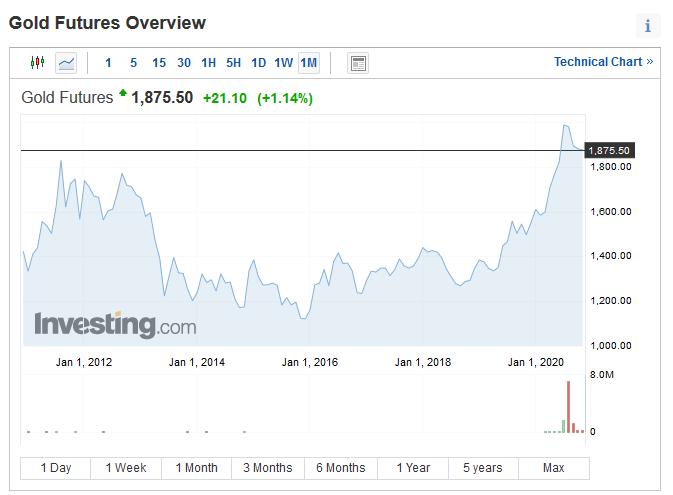The width and height of the screenshot is (673, 495).
Task: Switch interval to 1W
Action: [284, 63]
